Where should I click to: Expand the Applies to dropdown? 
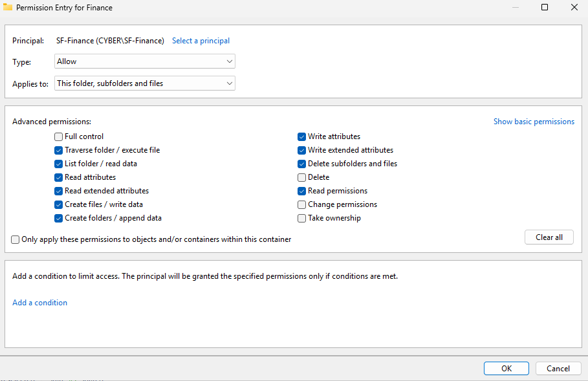tap(145, 83)
